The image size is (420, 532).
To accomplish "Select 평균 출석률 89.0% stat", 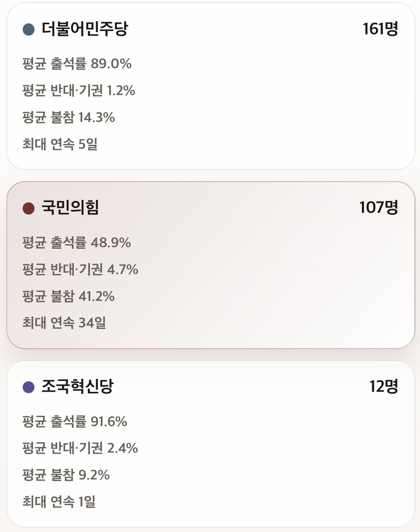I will pyautogui.click(x=77, y=64).
